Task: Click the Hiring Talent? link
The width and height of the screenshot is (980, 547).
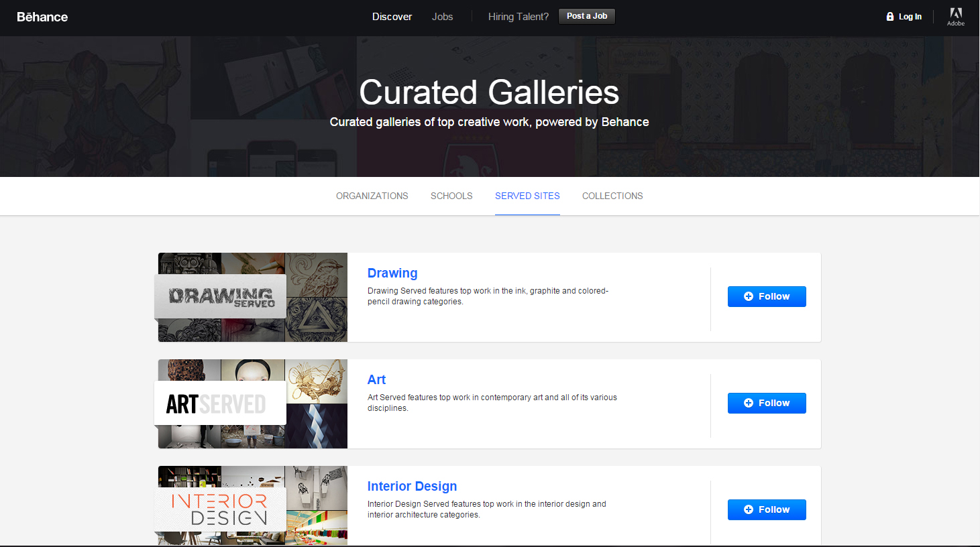Action: 518,16
